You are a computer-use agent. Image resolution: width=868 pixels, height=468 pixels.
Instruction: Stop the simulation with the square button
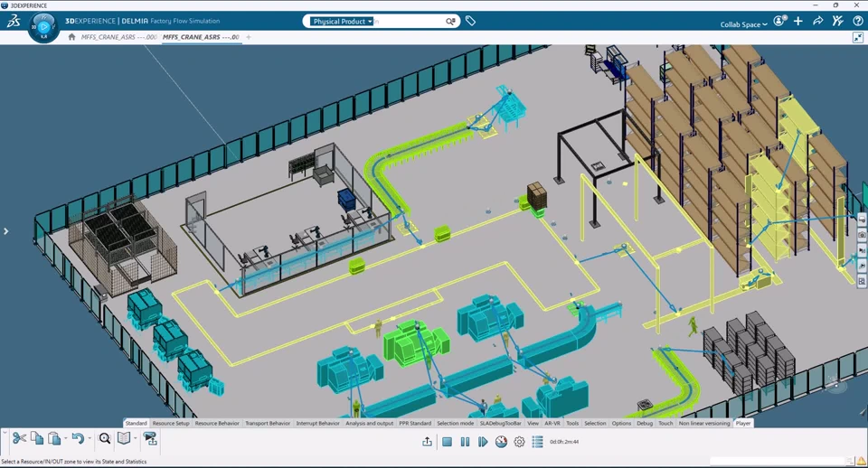tap(448, 442)
